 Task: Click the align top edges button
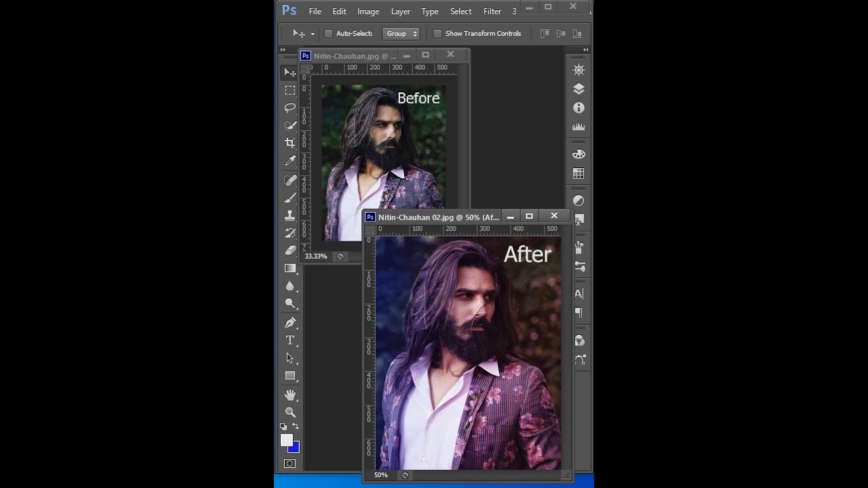pyautogui.click(x=545, y=33)
